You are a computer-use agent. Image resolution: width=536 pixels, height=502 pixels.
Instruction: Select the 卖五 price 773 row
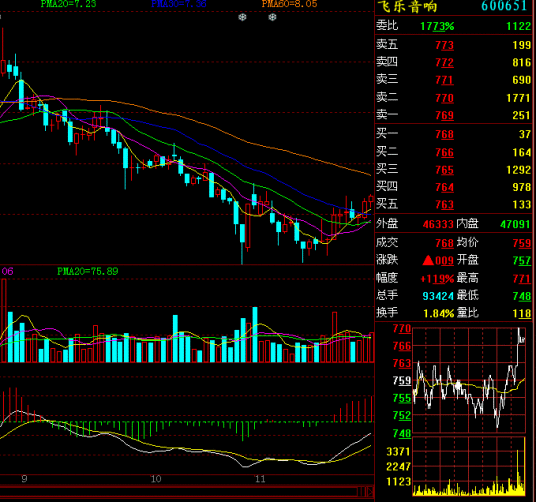(x=453, y=45)
